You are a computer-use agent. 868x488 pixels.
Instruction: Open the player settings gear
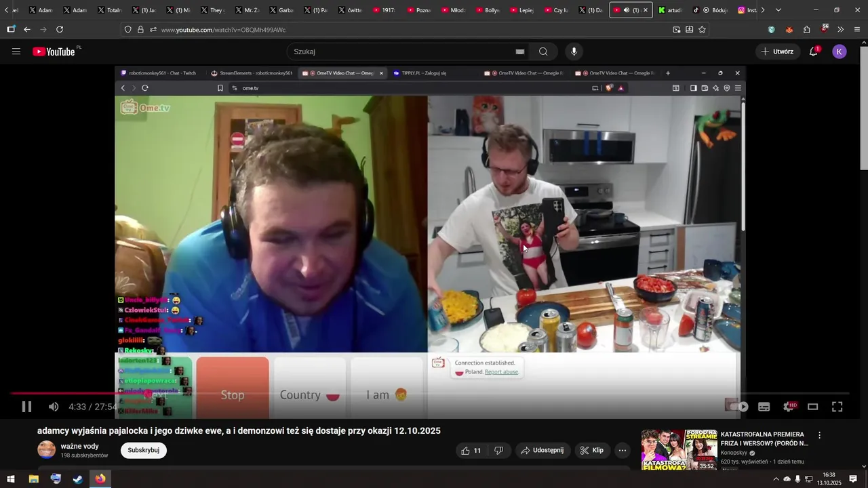pos(789,407)
